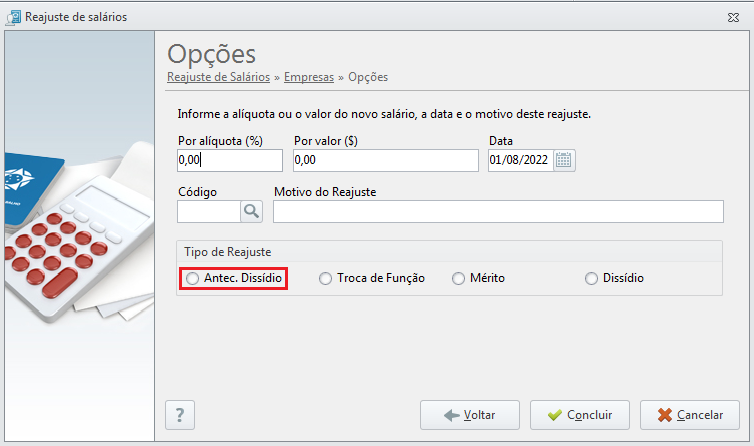The height and width of the screenshot is (446, 754).
Task: Open the Reajuste de Salários breadcrumb link
Action: tap(218, 77)
